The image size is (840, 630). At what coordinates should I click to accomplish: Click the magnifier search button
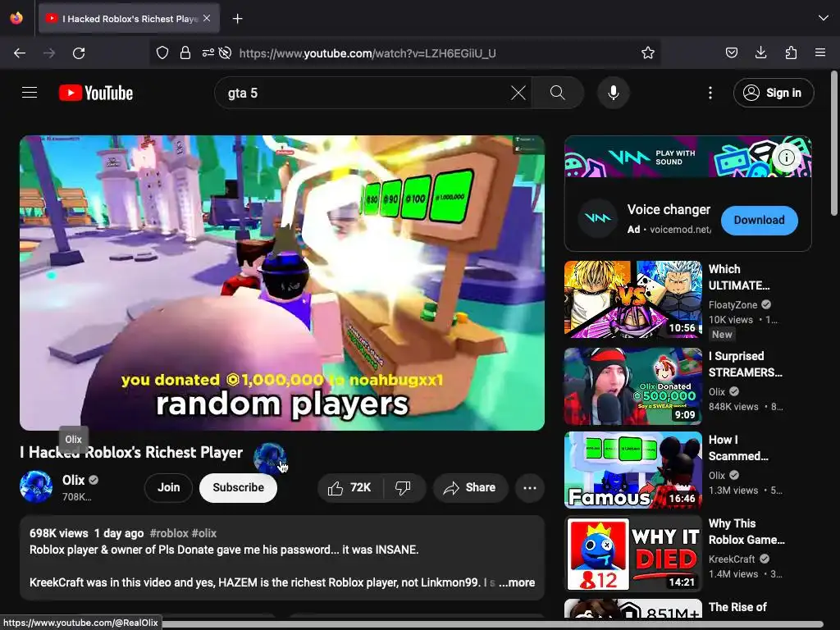click(557, 93)
